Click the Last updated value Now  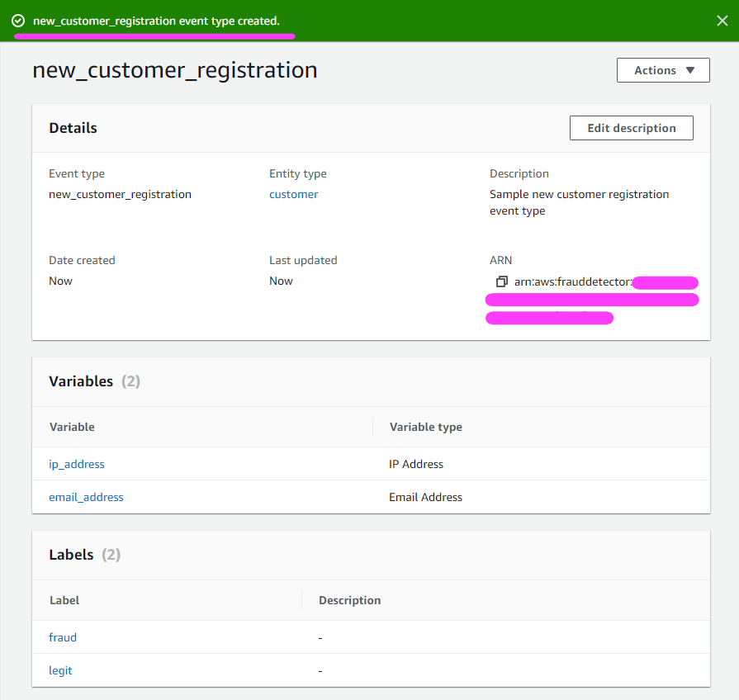pyautogui.click(x=281, y=281)
